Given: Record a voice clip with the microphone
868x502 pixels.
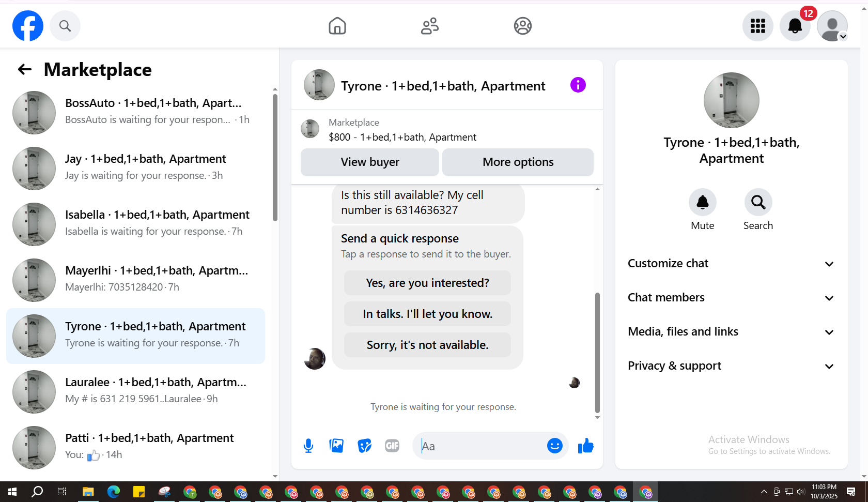Looking at the screenshot, I should (308, 446).
